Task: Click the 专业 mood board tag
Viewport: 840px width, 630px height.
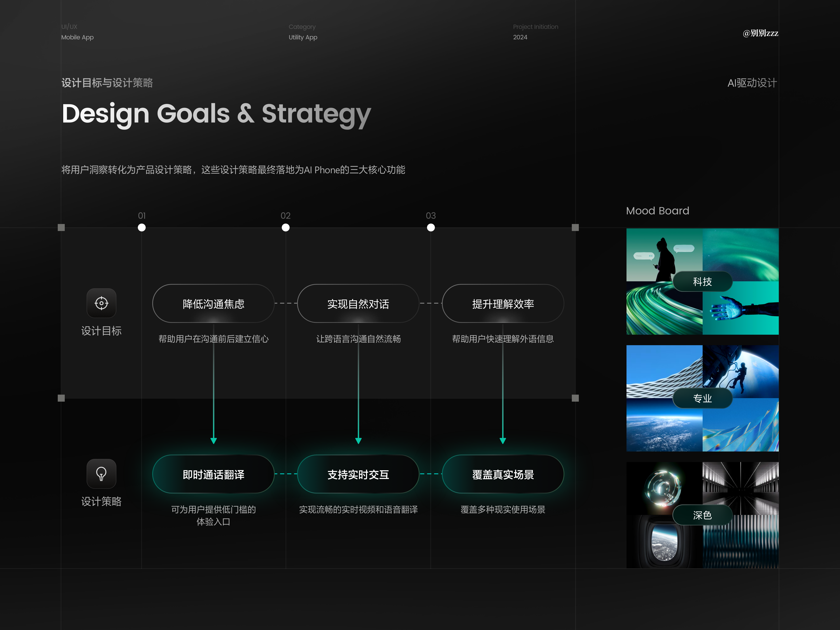Action: click(x=702, y=398)
